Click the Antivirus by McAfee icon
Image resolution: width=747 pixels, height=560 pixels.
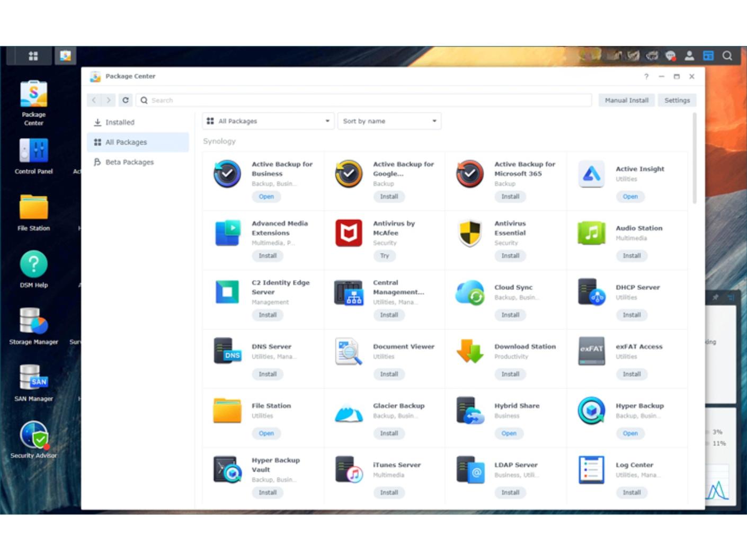349,233
